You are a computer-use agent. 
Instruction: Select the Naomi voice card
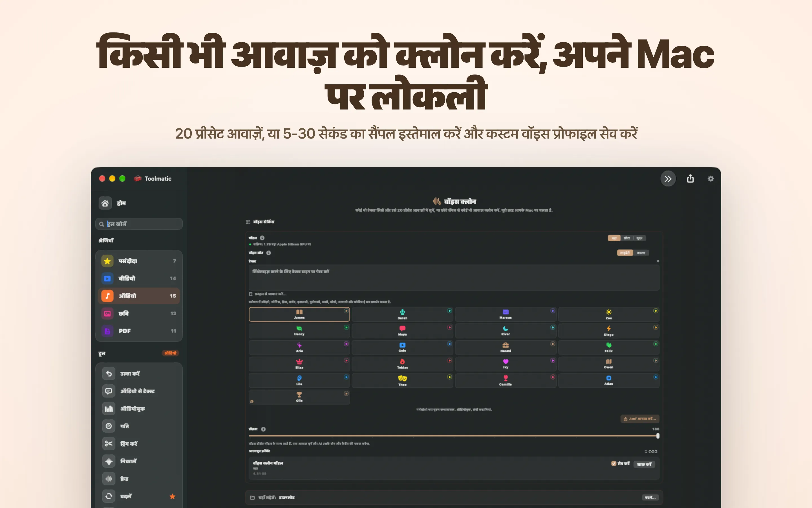pos(505,347)
